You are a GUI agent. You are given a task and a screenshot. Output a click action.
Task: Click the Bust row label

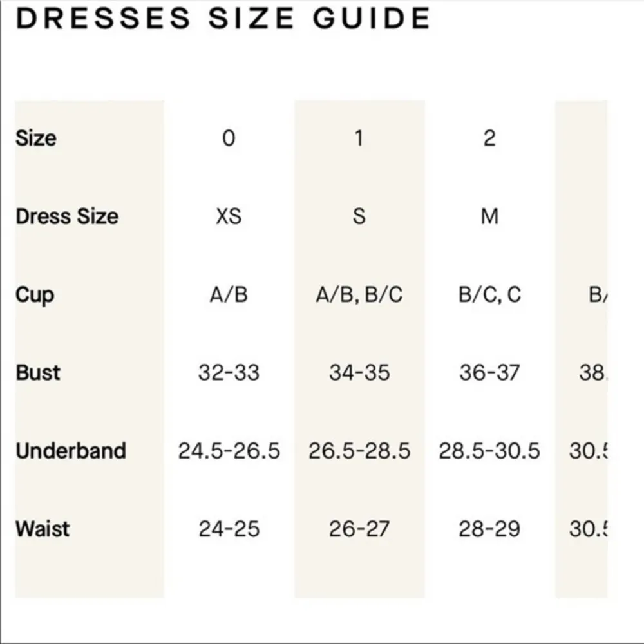click(38, 373)
